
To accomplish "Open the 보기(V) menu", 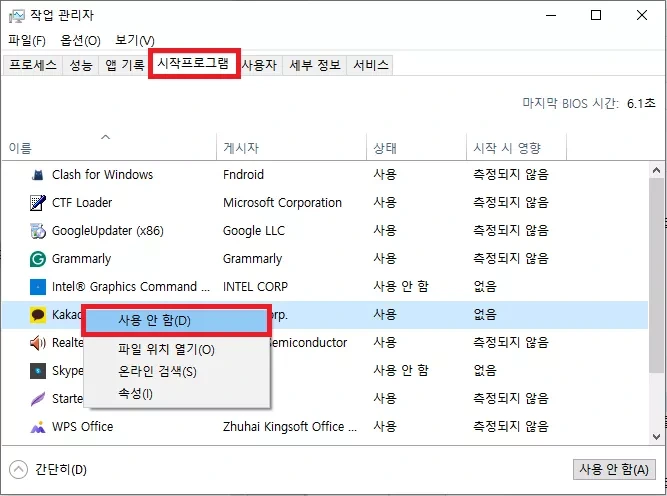I will click(x=135, y=40).
